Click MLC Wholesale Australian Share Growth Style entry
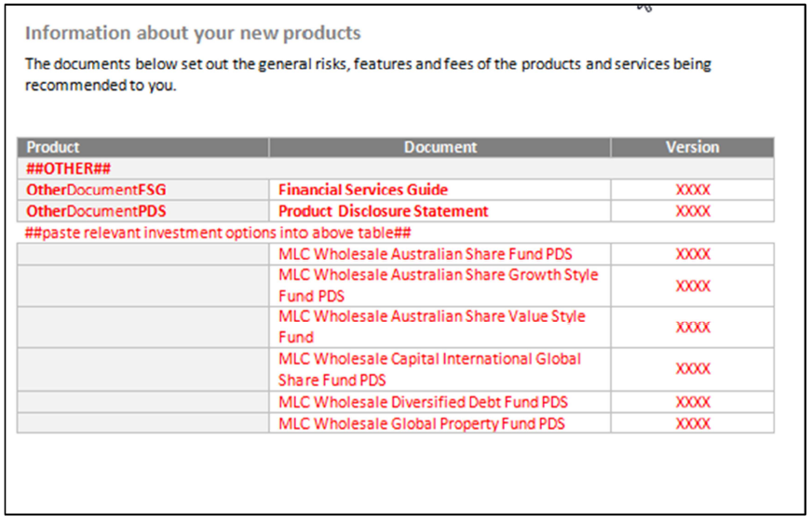The width and height of the screenshot is (812, 521). tap(438, 285)
